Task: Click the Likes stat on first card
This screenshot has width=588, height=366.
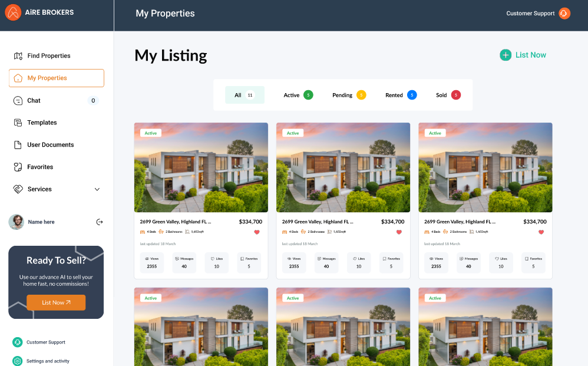Action: coord(217,262)
